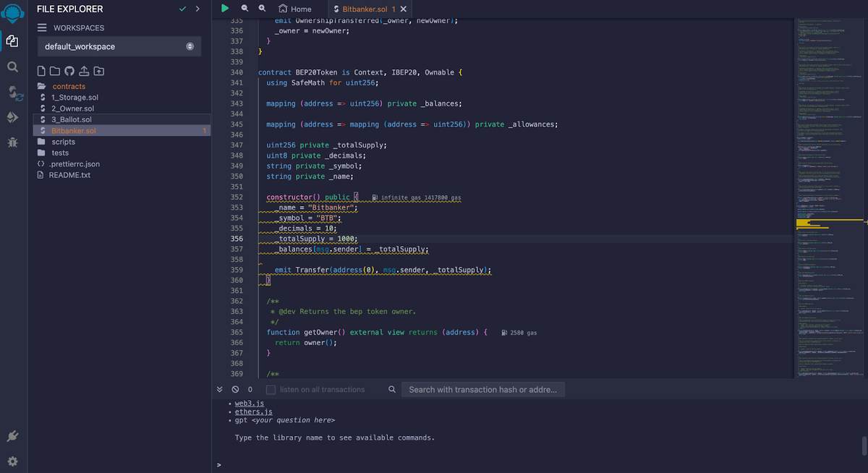The width and height of the screenshot is (868, 473).
Task: Click the transaction counter '0' in terminal
Action: [250, 389]
